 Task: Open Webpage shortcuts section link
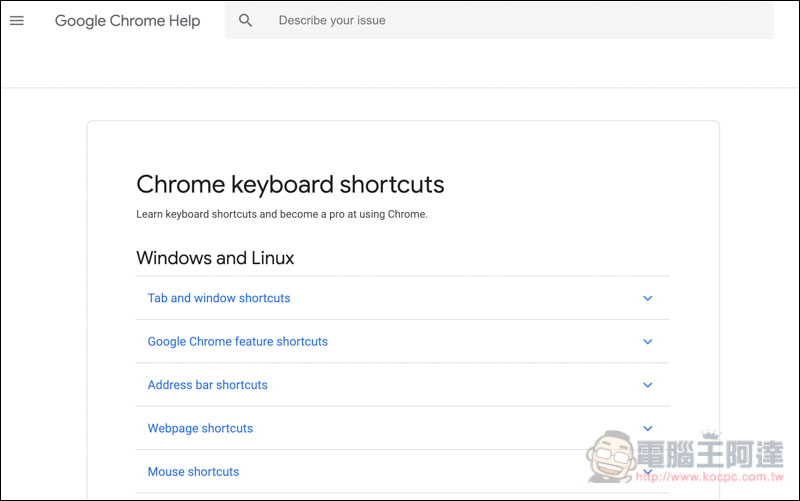200,428
